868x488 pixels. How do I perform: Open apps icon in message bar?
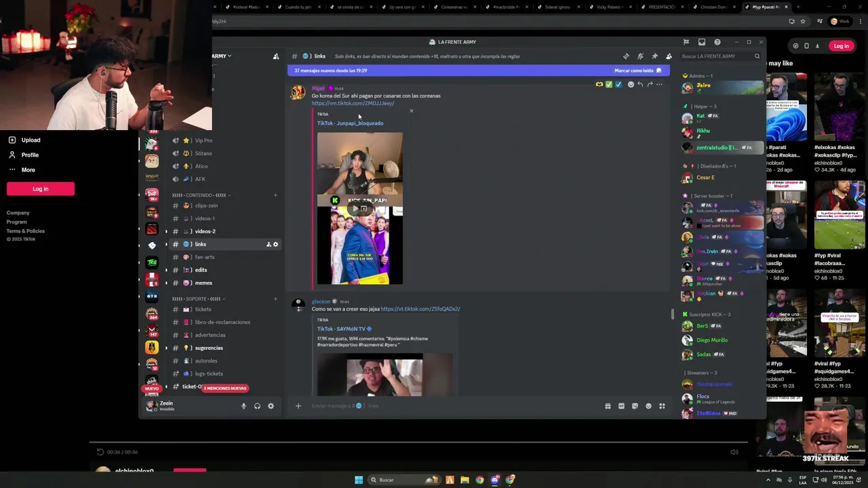(662, 406)
